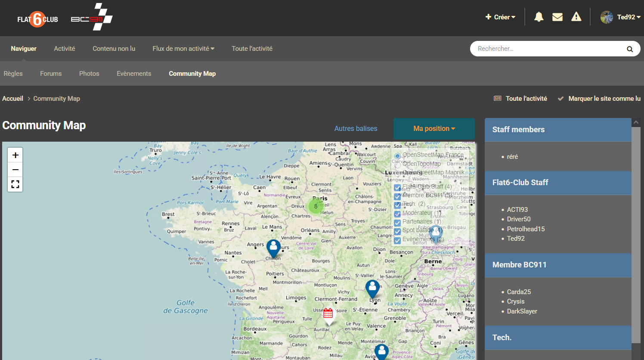
Task: Click the search magnifier icon
Action: point(629,49)
